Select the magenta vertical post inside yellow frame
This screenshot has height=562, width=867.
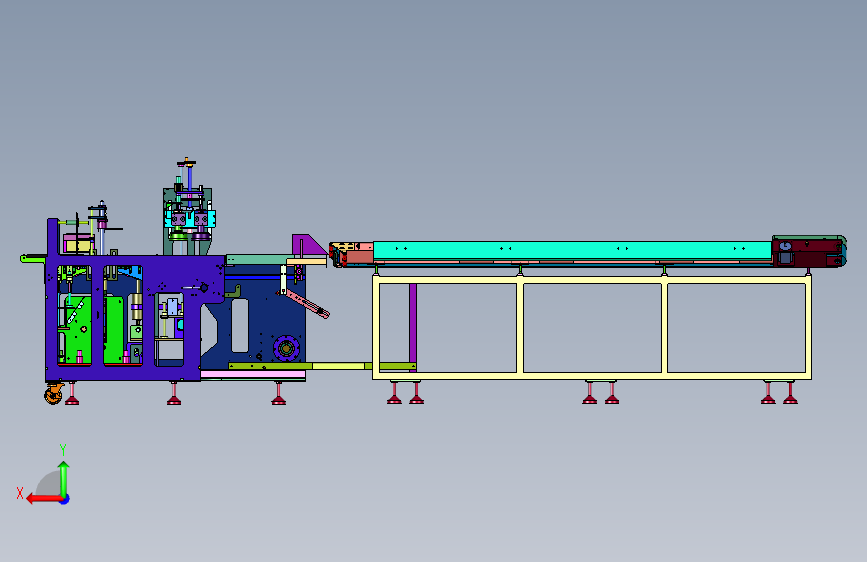(412, 326)
